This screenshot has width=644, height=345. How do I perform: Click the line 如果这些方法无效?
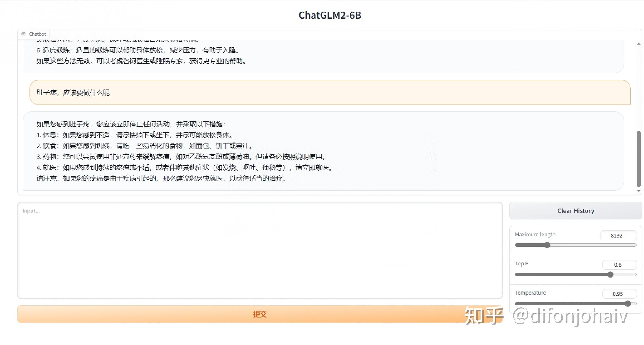click(142, 61)
